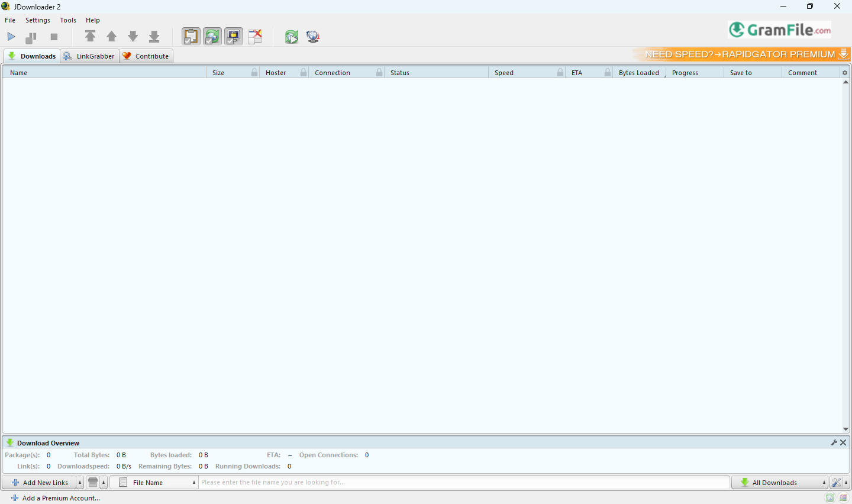Switch to the Downloads tab
Image resolution: width=852 pixels, height=504 pixels.
[32, 56]
